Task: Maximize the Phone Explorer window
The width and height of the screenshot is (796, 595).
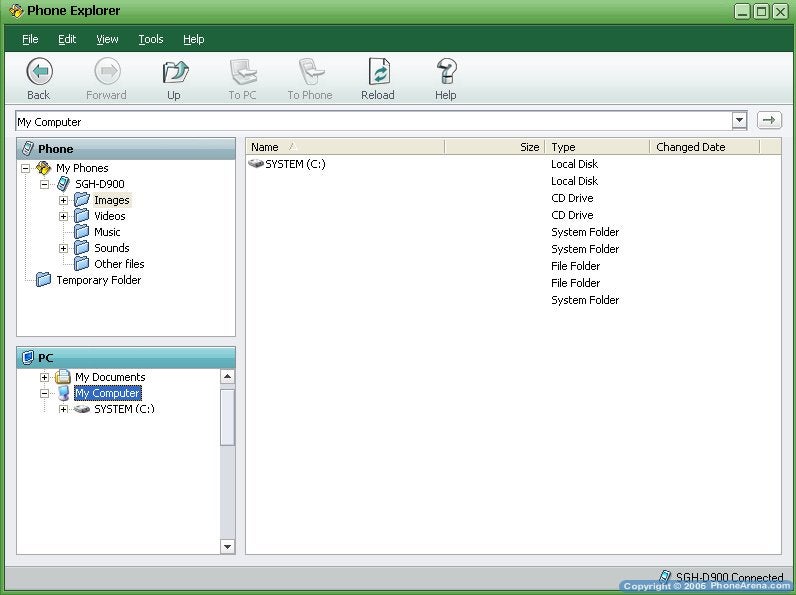Action: tap(761, 11)
